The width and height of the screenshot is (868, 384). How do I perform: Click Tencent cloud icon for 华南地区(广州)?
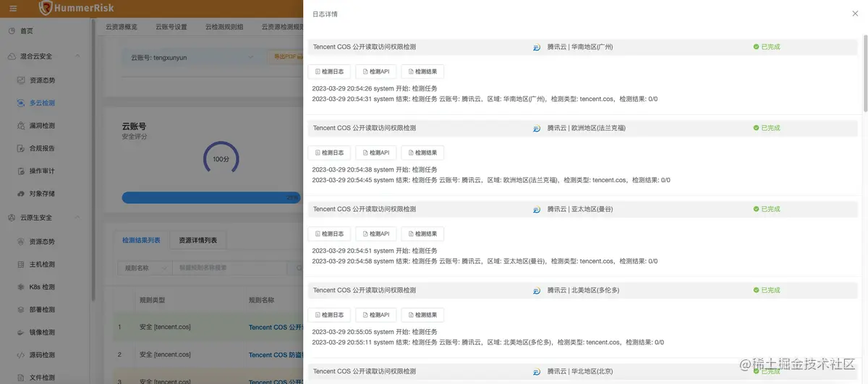point(537,47)
